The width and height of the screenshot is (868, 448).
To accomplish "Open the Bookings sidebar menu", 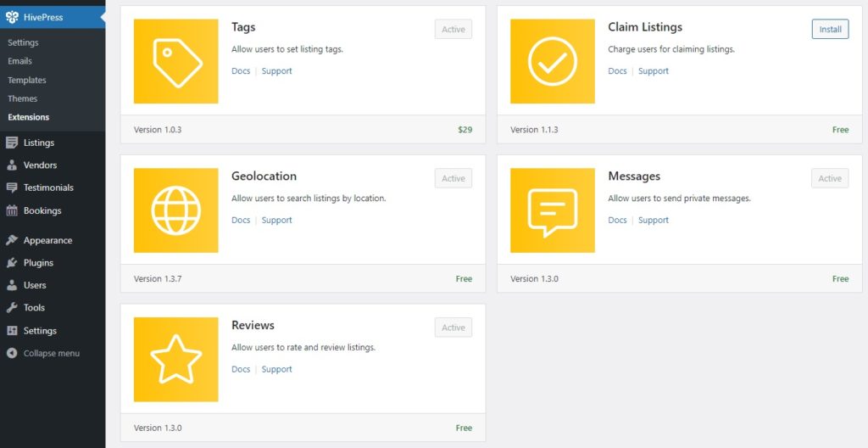I will click(x=42, y=210).
